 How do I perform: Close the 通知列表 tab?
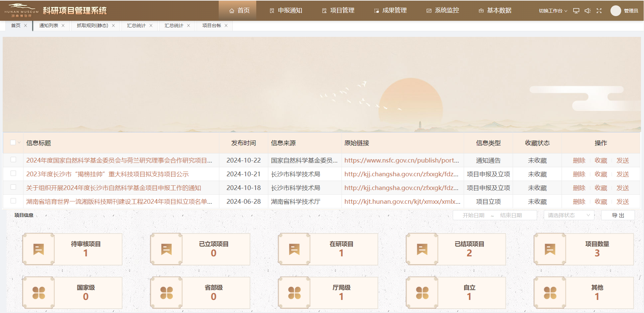coord(63,25)
